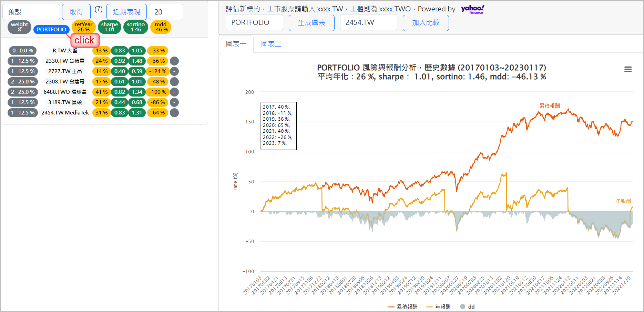Click the 加入比較 button
Screen dimensions: 644x312
pos(426,23)
